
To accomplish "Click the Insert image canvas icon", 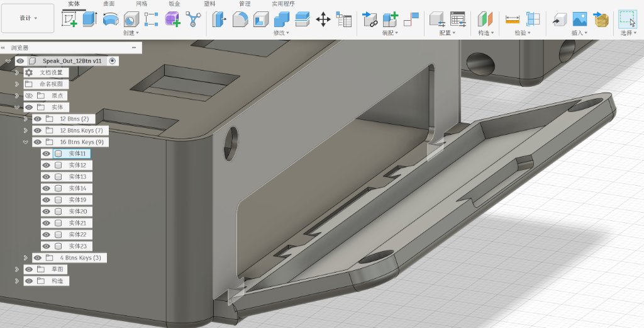I will pyautogui.click(x=580, y=19).
